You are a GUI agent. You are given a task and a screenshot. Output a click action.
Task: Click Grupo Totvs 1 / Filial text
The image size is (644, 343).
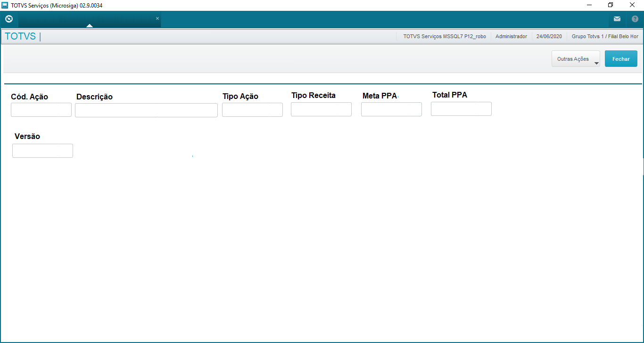605,36
